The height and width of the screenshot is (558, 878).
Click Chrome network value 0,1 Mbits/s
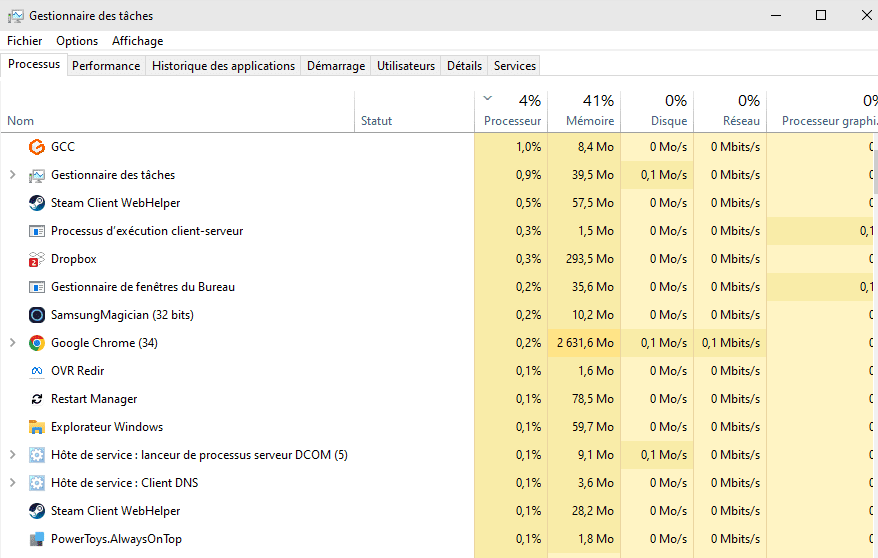(x=731, y=343)
